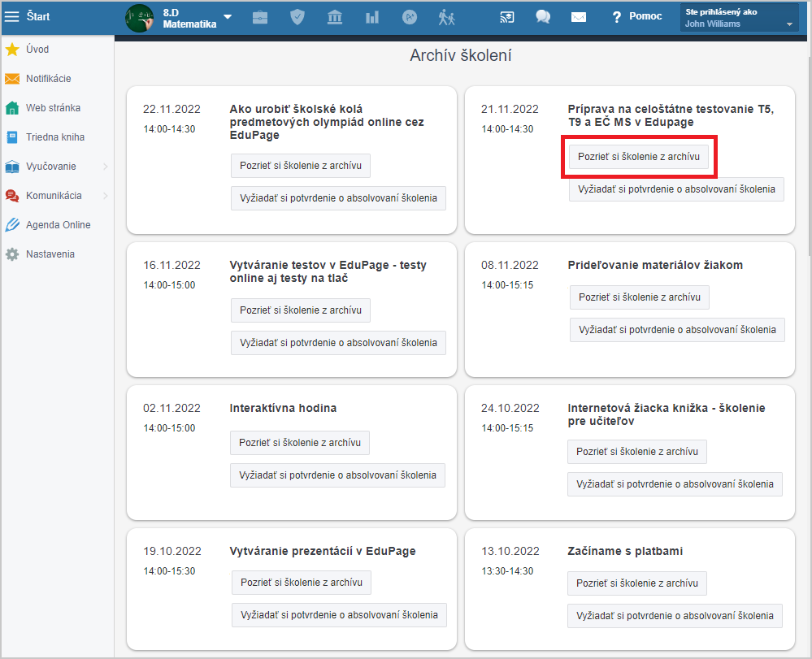The image size is (812, 659).
Task: Watch archived Prideľovanie materiálov žiakom training
Action: pos(640,297)
